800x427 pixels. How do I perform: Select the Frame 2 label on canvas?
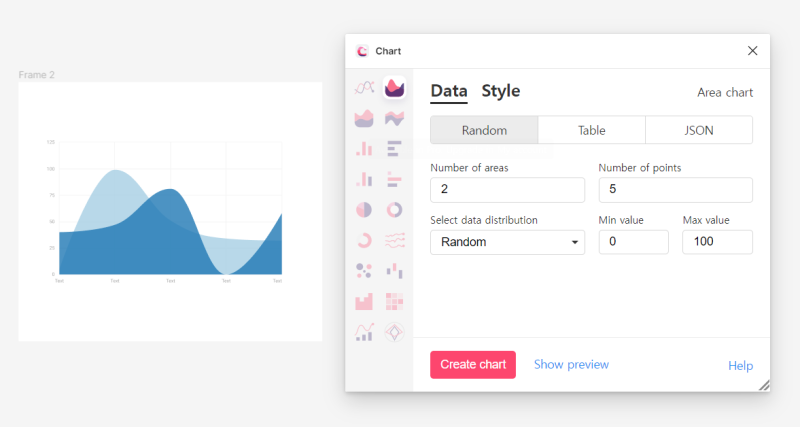[x=36, y=75]
